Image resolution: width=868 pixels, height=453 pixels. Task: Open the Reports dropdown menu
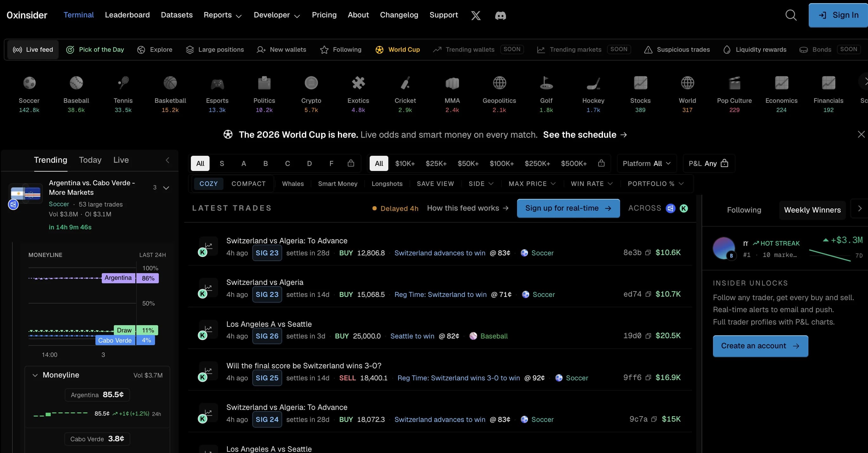tap(223, 15)
